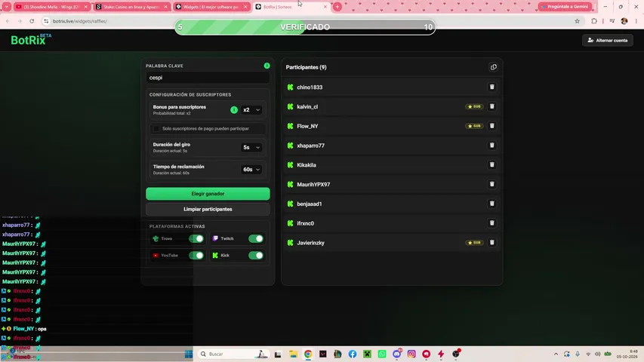Open Facebook from taskbar
644x362 pixels.
353,354
